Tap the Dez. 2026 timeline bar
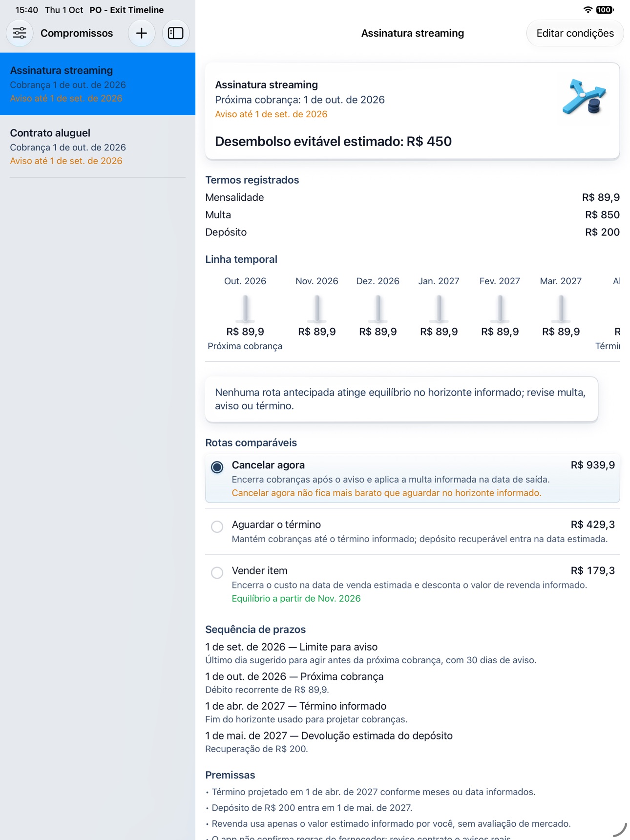This screenshot has height=840, width=630. 378,309
